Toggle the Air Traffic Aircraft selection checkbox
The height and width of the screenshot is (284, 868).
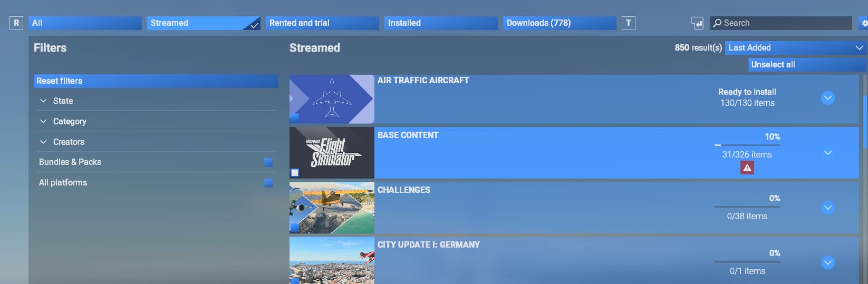point(295,117)
